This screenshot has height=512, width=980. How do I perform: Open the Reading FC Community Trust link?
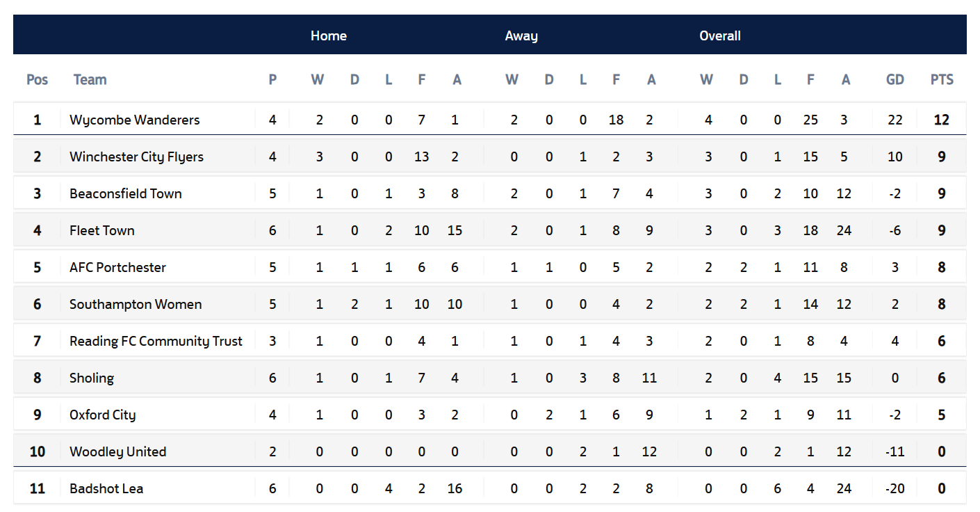(x=156, y=341)
